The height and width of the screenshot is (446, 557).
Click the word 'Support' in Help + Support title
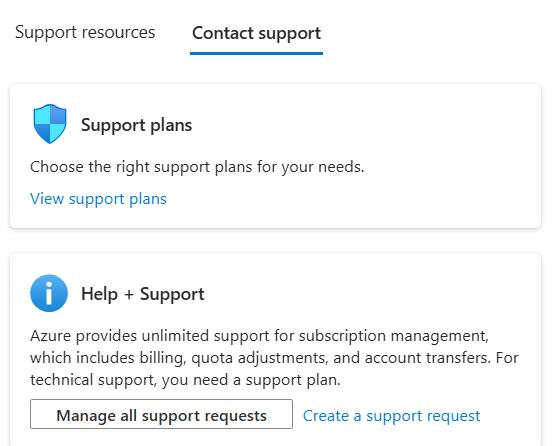tap(172, 294)
